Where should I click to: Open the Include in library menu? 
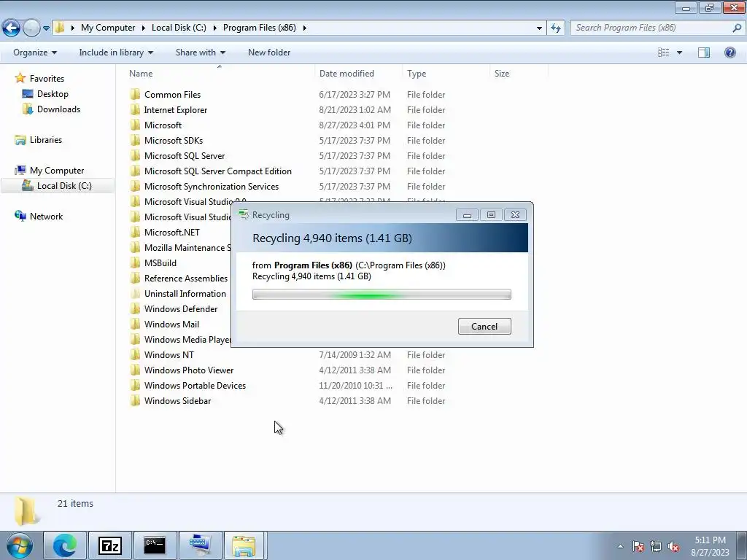(116, 52)
